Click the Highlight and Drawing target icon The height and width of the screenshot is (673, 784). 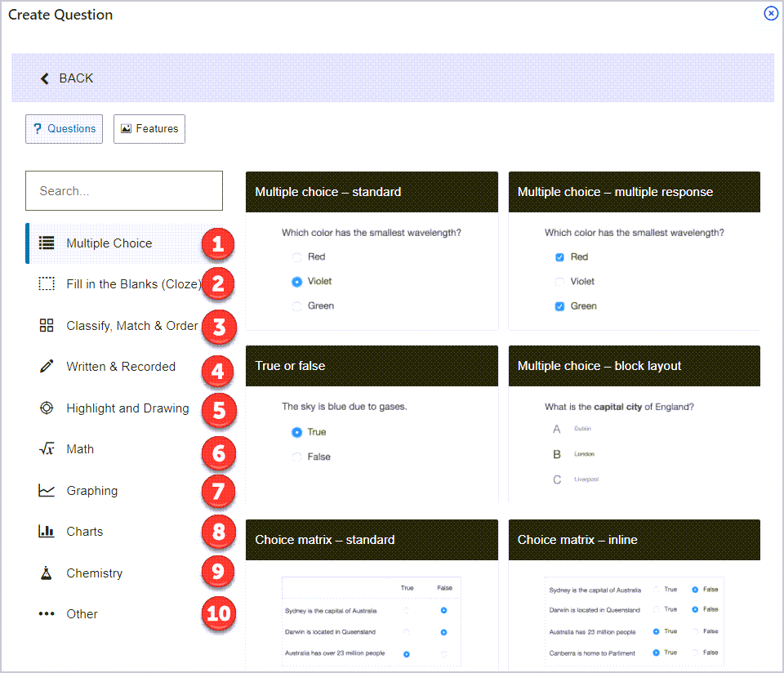47,408
